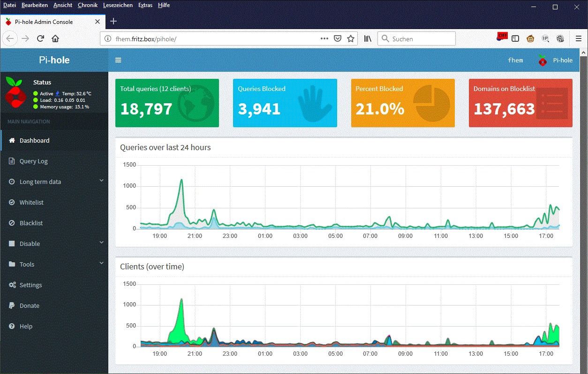Open the Firefox Library
This screenshot has width=588, height=374.
[368, 38]
